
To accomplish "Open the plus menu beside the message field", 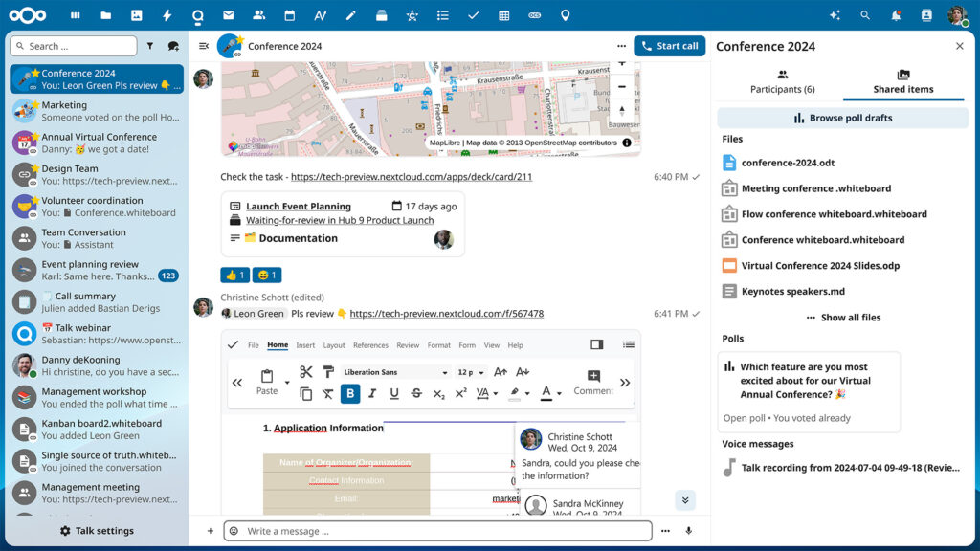I will click(210, 530).
